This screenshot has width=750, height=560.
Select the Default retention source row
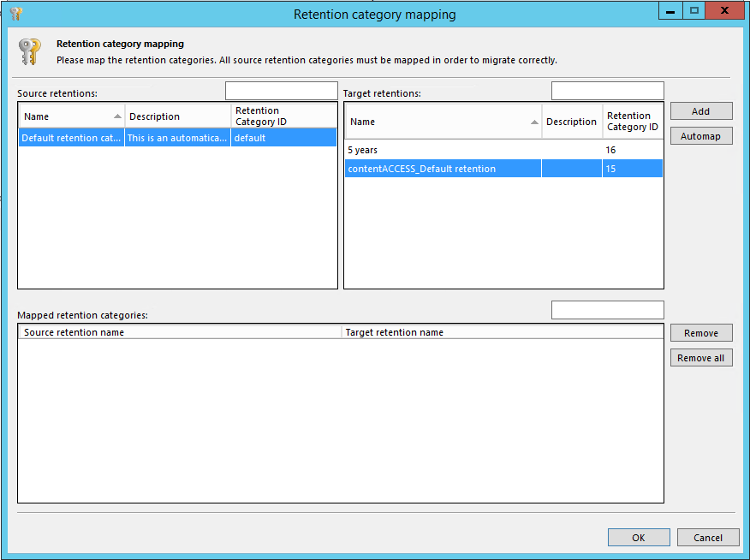(x=71, y=138)
